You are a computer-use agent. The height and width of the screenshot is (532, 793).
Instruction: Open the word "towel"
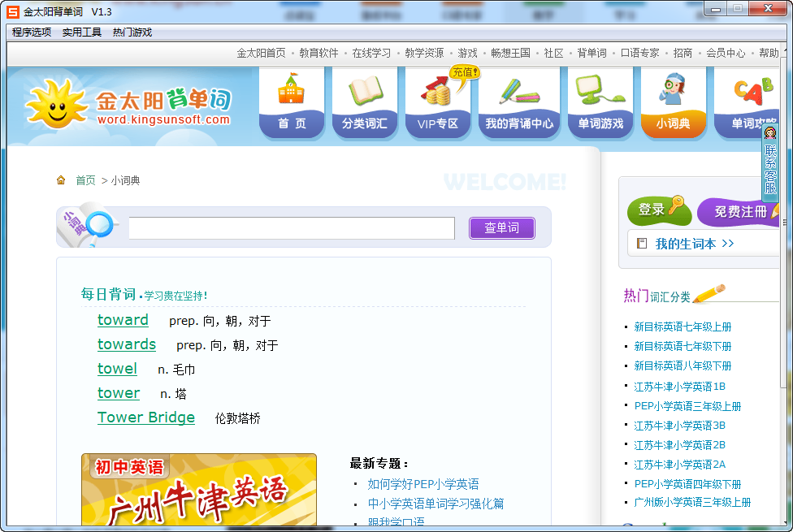pos(117,369)
